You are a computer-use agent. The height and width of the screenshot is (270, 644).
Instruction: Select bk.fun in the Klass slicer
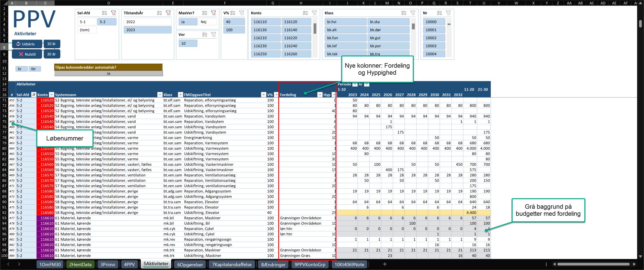tap(346, 38)
